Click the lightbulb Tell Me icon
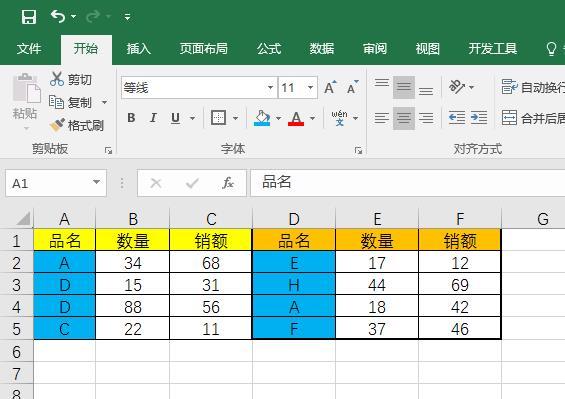 [551, 49]
